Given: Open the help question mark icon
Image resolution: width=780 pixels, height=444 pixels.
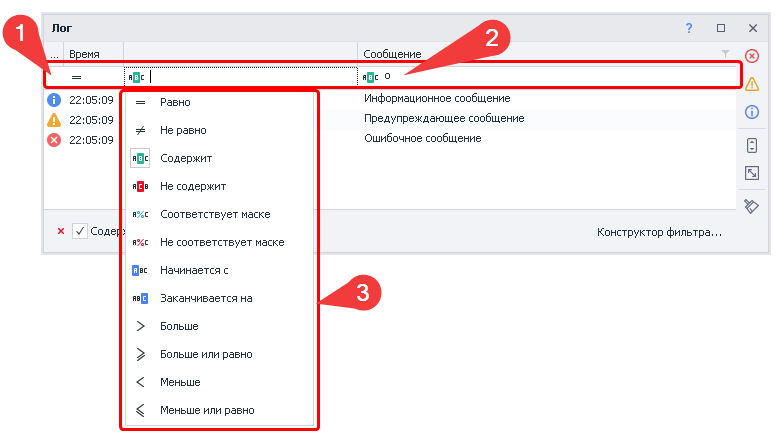Looking at the screenshot, I should click(x=689, y=28).
